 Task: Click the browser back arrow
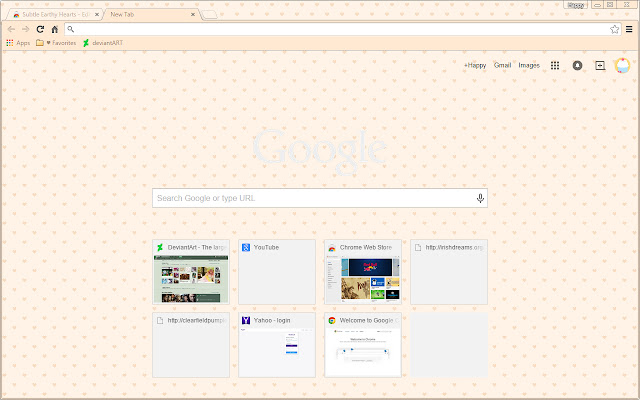[11, 29]
